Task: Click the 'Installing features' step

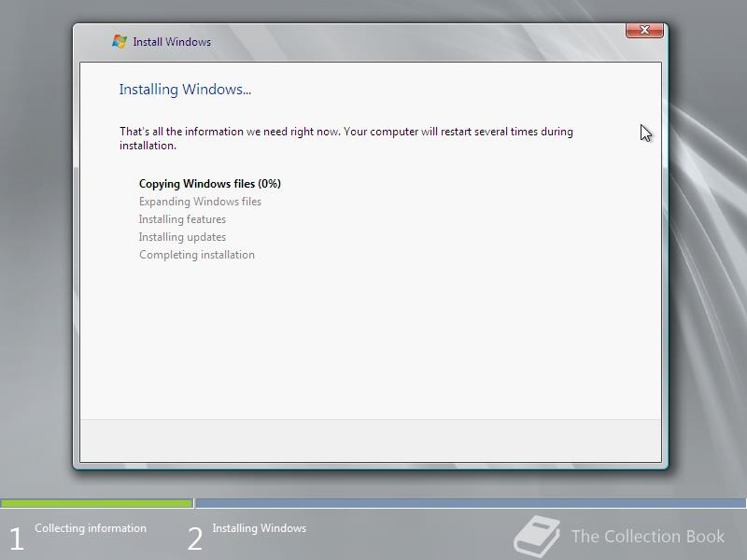Action: 182,219
